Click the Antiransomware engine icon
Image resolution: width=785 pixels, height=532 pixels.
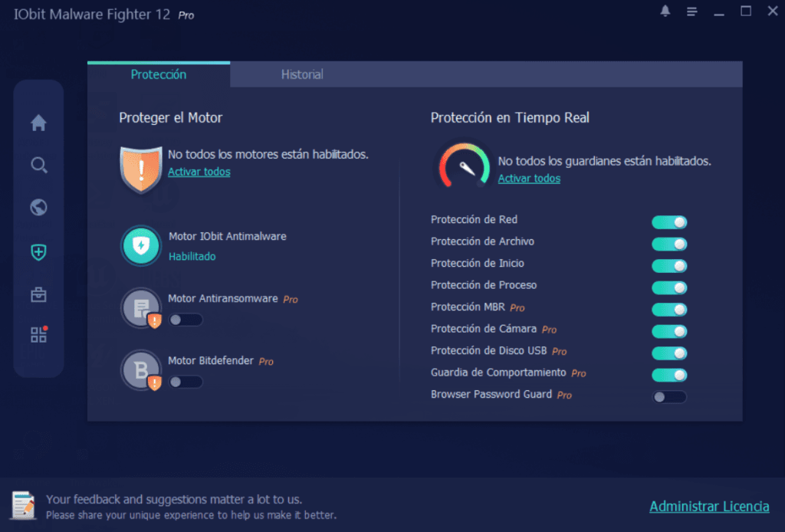pyautogui.click(x=141, y=308)
